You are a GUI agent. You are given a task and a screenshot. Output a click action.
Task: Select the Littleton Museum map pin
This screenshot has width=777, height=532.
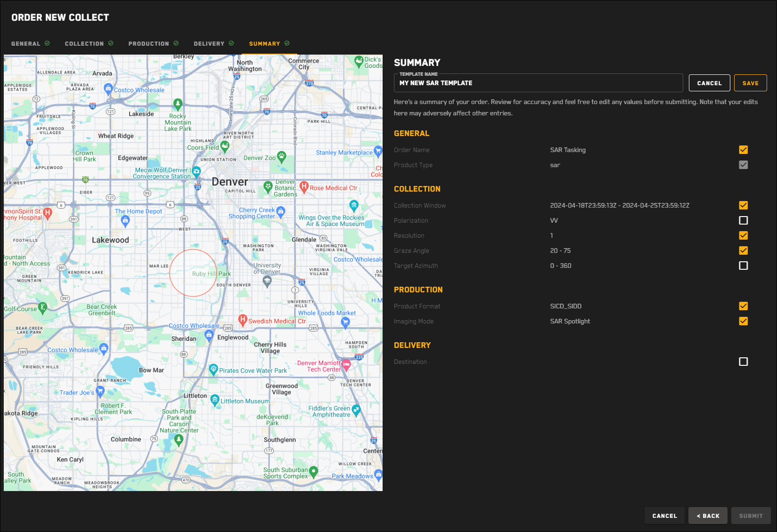pos(215,400)
